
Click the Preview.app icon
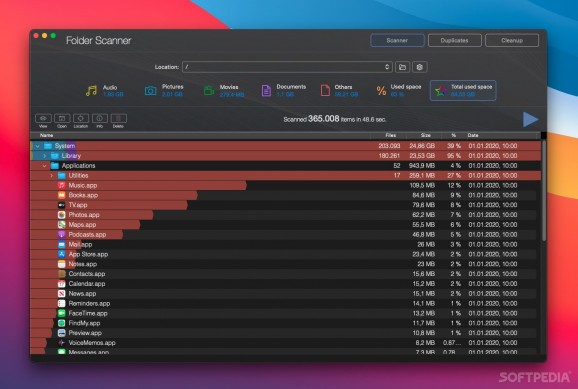62,333
